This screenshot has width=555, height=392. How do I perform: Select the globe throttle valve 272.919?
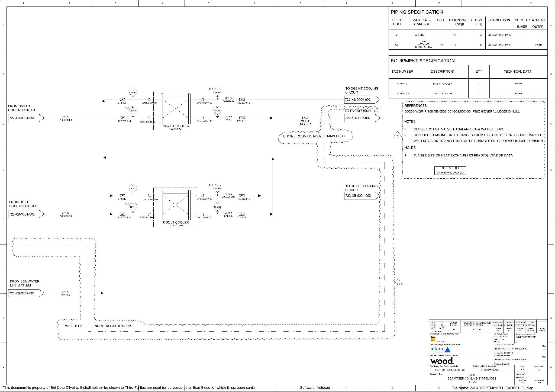click(305, 118)
